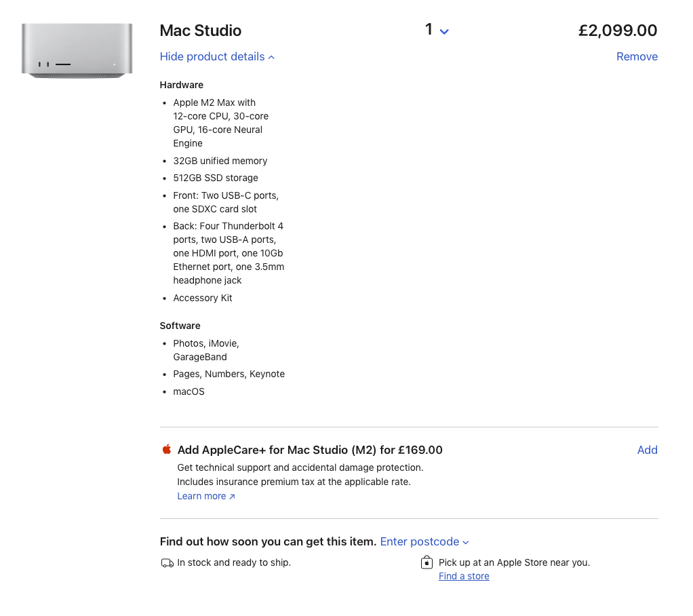Open the quantity dropdown showing 1

coord(437,31)
